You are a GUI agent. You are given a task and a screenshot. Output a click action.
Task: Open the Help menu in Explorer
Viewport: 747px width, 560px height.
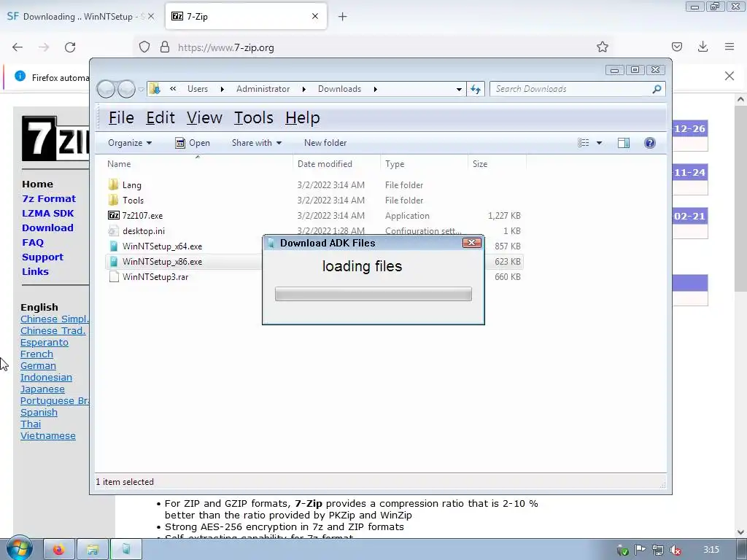(303, 117)
